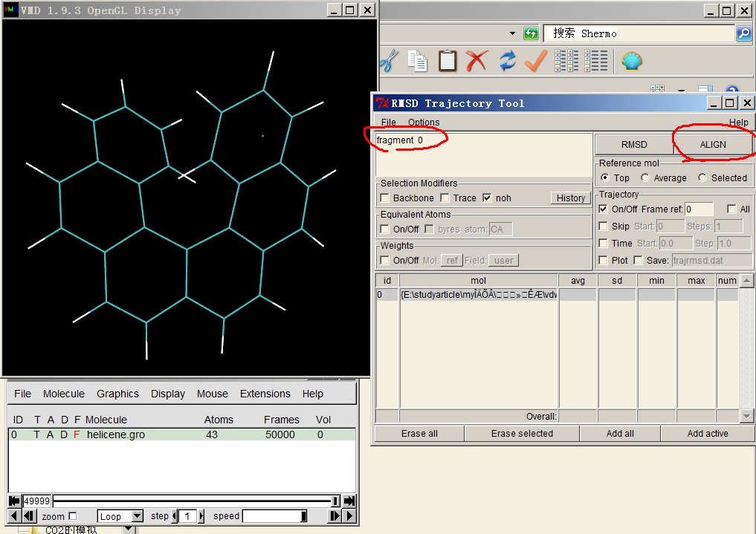Screen dimensions: 756x534
Task: Select Selected reference mol radio button
Action: pos(702,178)
